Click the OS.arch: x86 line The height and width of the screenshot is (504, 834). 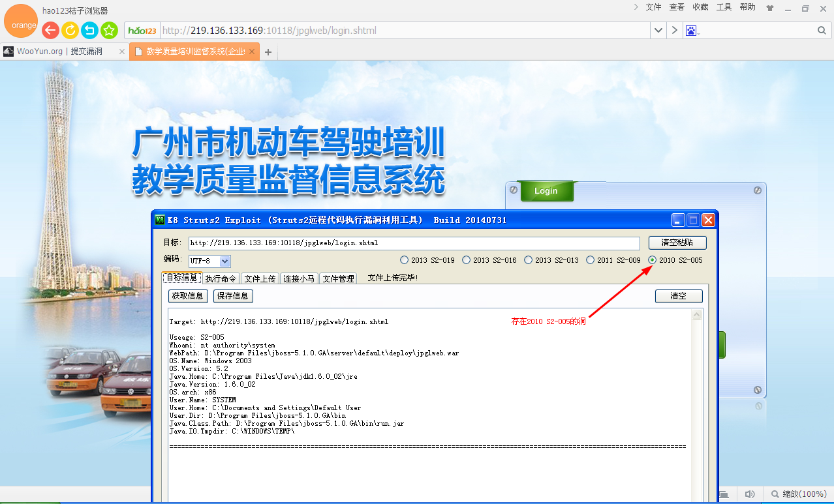(193, 392)
